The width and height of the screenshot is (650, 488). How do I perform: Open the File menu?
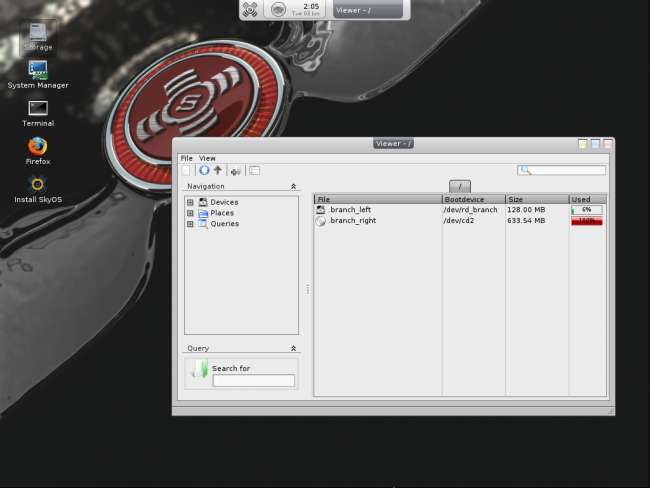[x=186, y=158]
